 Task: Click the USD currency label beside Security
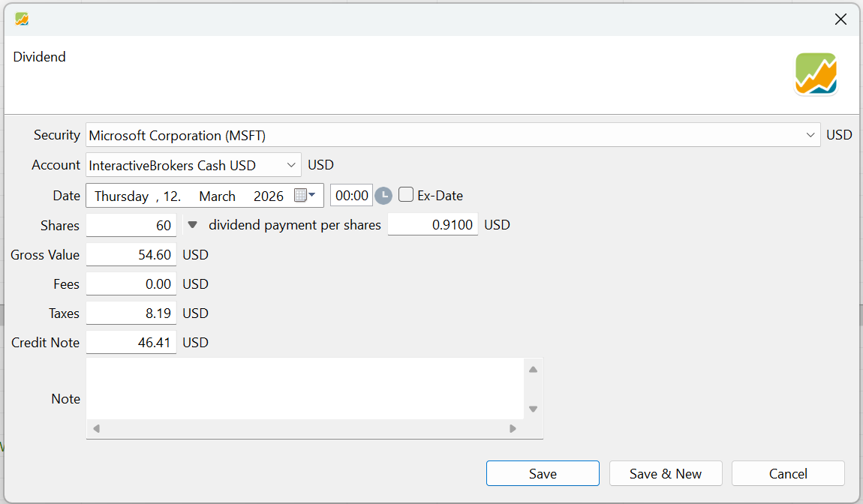(839, 135)
